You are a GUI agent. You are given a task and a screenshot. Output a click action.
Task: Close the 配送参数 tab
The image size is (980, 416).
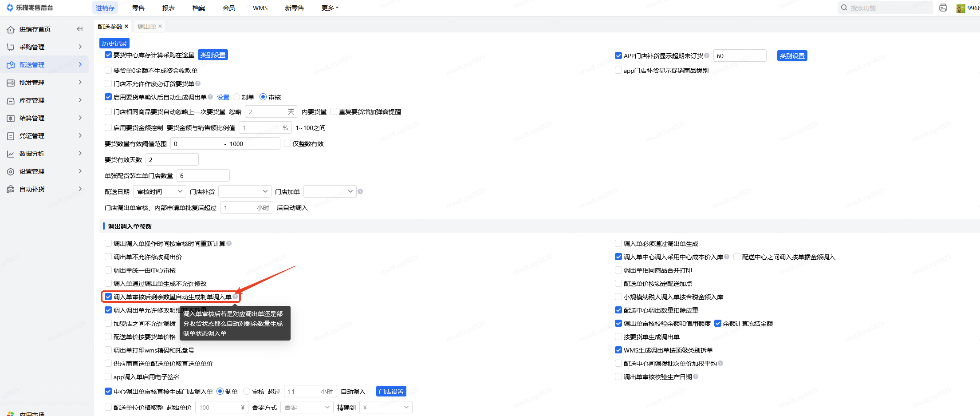pos(126,26)
